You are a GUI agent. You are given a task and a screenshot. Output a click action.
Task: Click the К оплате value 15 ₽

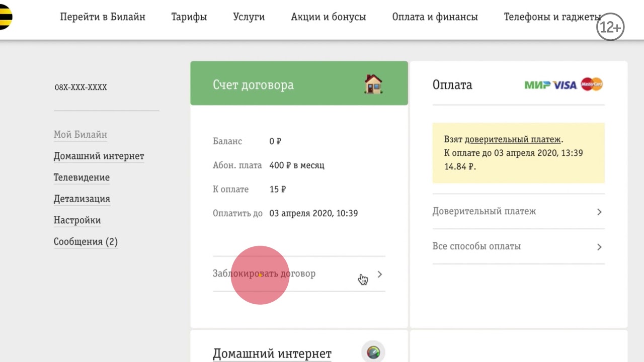point(278,190)
